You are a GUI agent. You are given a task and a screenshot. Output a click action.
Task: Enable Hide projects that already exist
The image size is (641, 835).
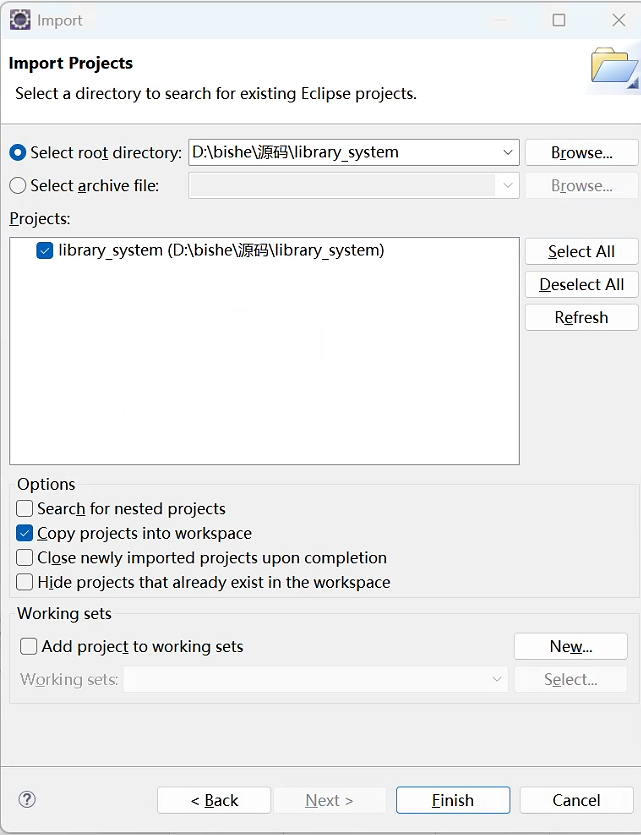pos(24,582)
